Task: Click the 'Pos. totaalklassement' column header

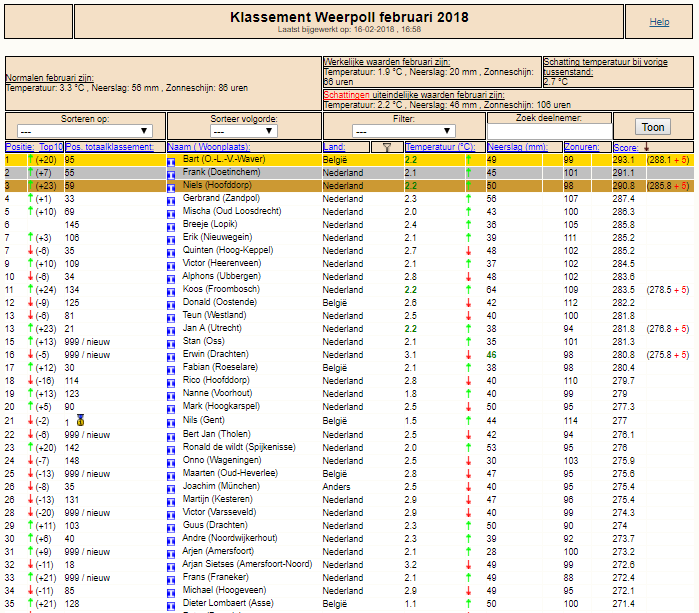Action: pos(110,147)
